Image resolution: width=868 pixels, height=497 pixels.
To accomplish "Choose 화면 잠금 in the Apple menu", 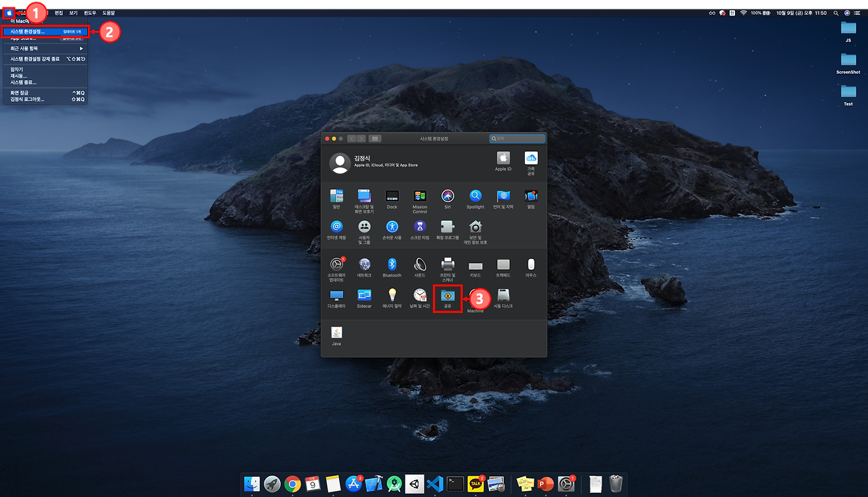I will (45, 92).
